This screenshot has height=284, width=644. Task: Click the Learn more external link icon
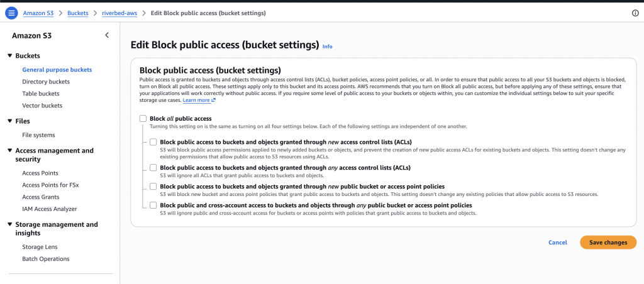click(x=214, y=100)
